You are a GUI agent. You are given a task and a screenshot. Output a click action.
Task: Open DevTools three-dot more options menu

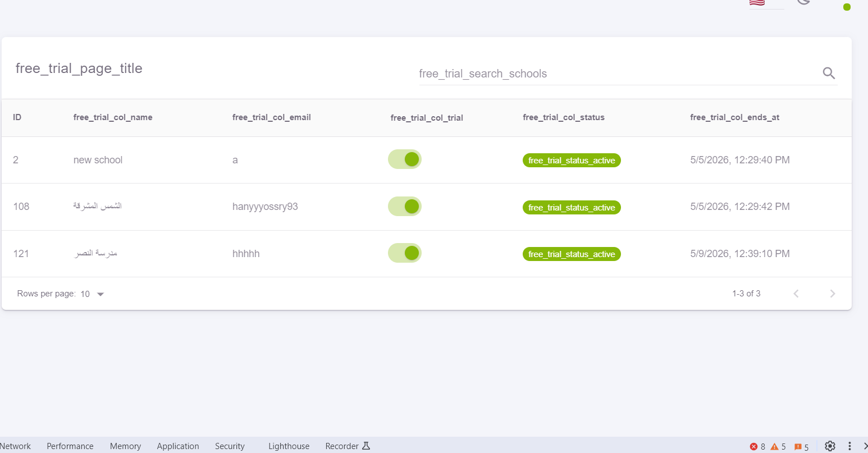coord(849,446)
